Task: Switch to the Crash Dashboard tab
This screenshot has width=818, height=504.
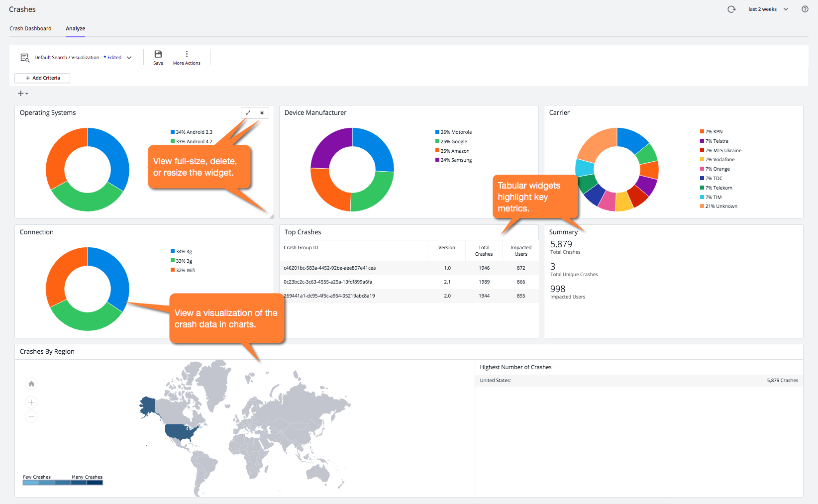Action: click(30, 28)
